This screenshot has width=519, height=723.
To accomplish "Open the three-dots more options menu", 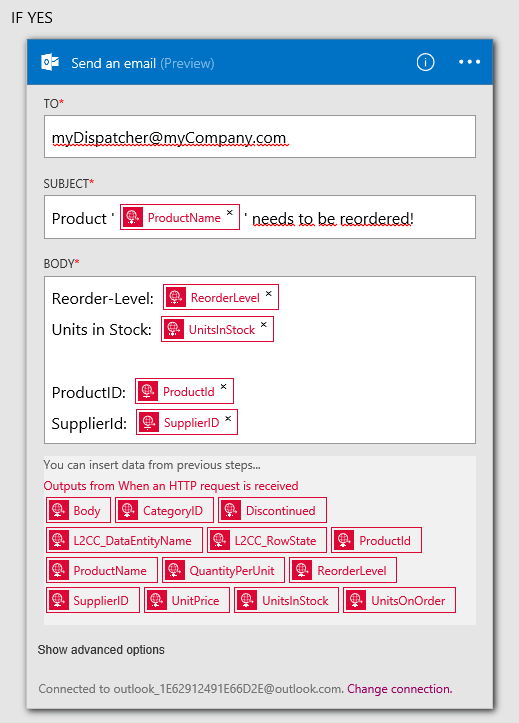I will coord(469,62).
